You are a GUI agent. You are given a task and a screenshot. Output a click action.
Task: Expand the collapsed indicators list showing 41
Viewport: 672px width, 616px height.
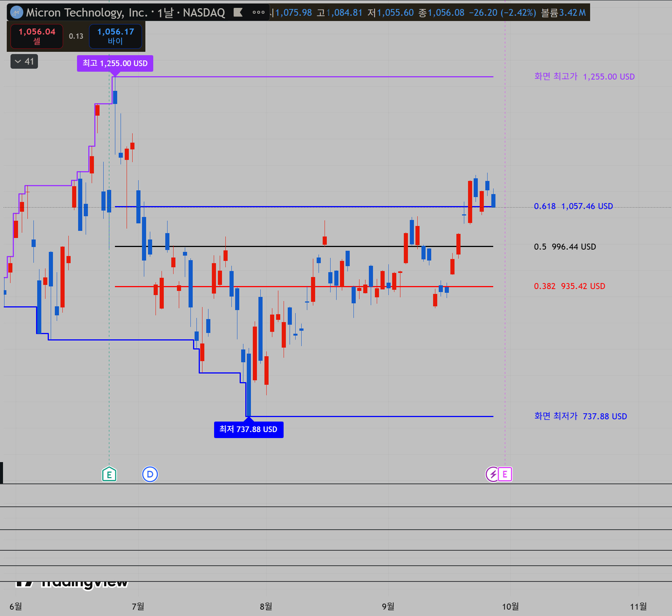point(24,62)
